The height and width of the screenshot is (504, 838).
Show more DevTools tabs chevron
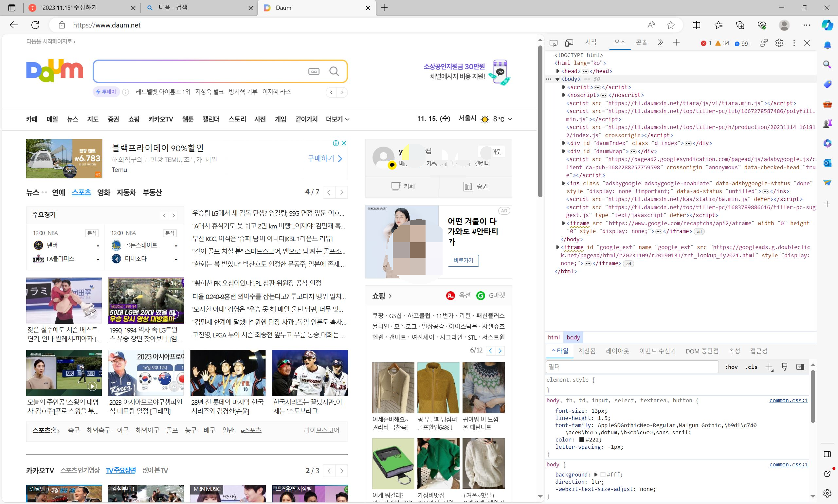coord(660,43)
